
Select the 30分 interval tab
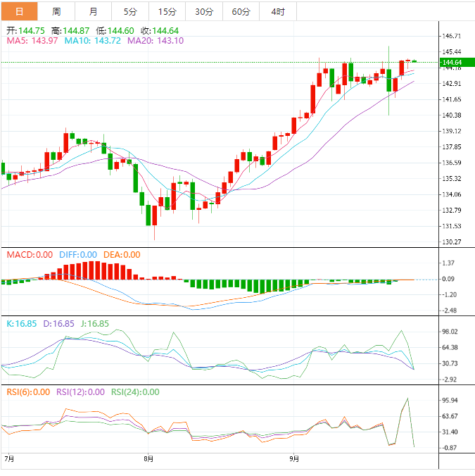tap(204, 11)
